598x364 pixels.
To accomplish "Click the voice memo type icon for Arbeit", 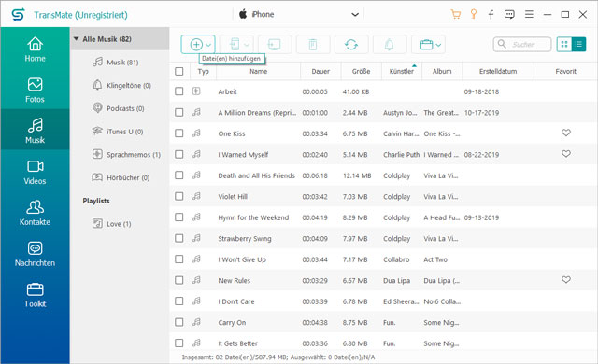I will 196,91.
